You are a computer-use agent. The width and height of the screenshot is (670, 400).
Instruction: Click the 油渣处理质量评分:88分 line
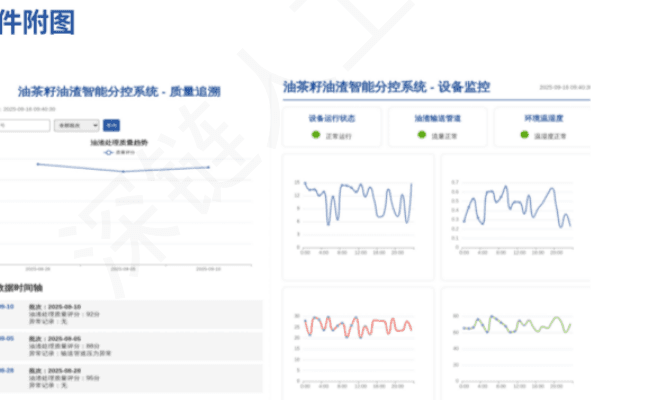coord(64,346)
